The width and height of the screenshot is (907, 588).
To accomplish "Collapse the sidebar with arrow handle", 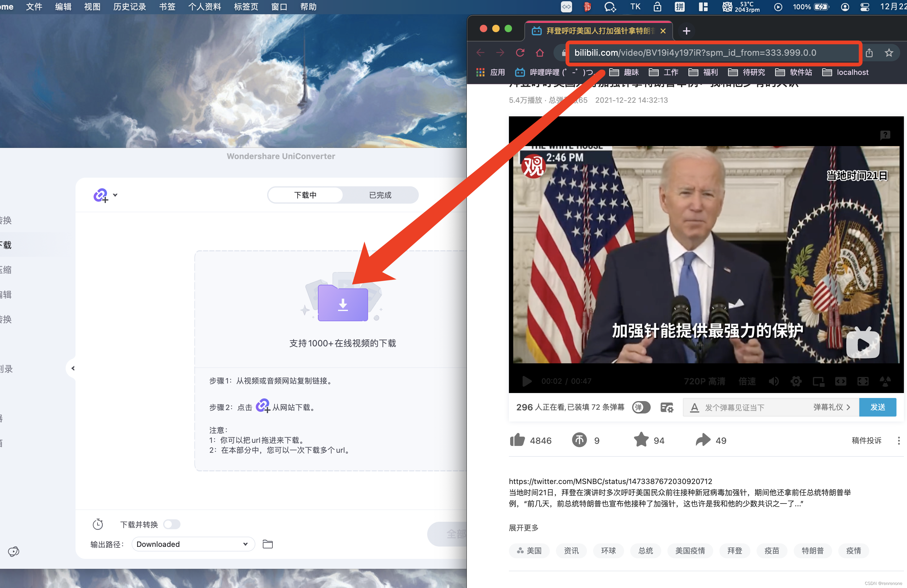I will click(x=72, y=368).
